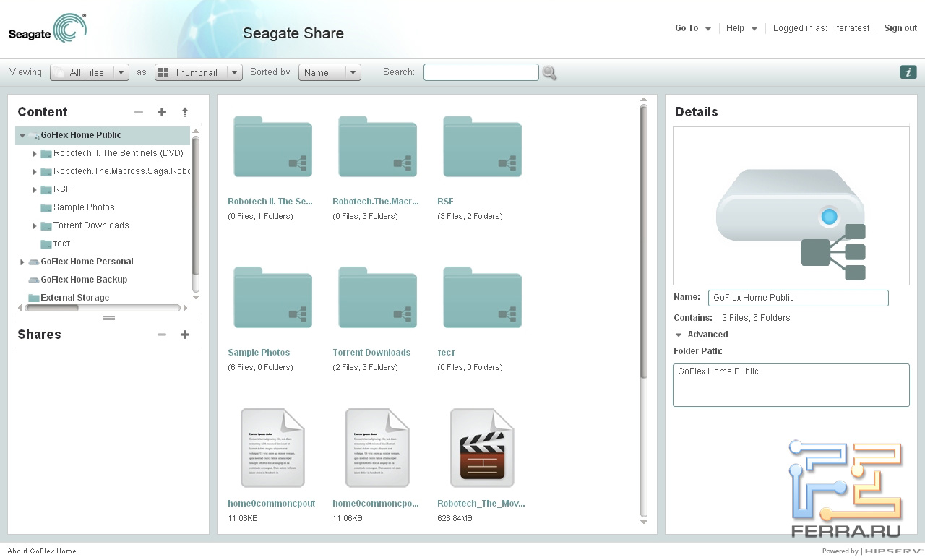Click the plus icon in Shares panel
The image size is (925, 560).
tap(185, 335)
